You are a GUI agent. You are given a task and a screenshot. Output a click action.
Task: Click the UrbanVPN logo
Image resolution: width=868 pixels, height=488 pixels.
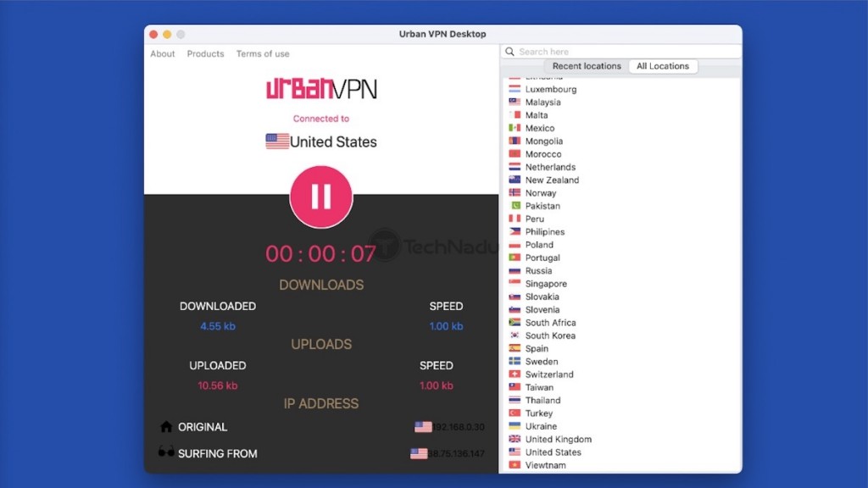pyautogui.click(x=321, y=89)
